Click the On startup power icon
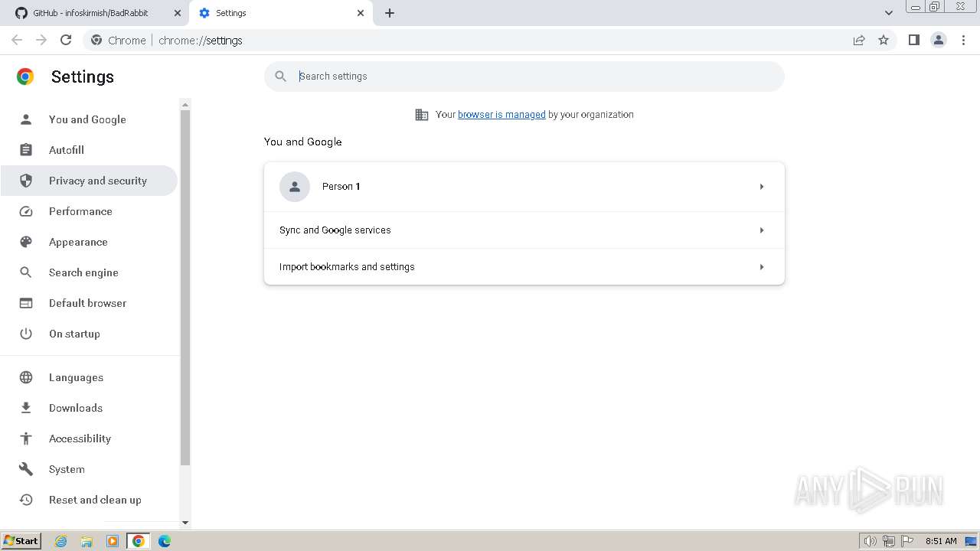This screenshot has width=980, height=551. pos(26,334)
